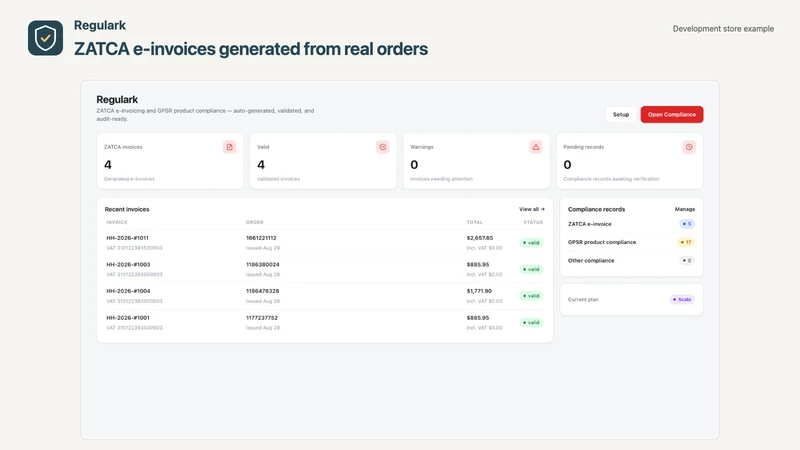
Task: Select order number 1177237752
Action: click(x=262, y=317)
